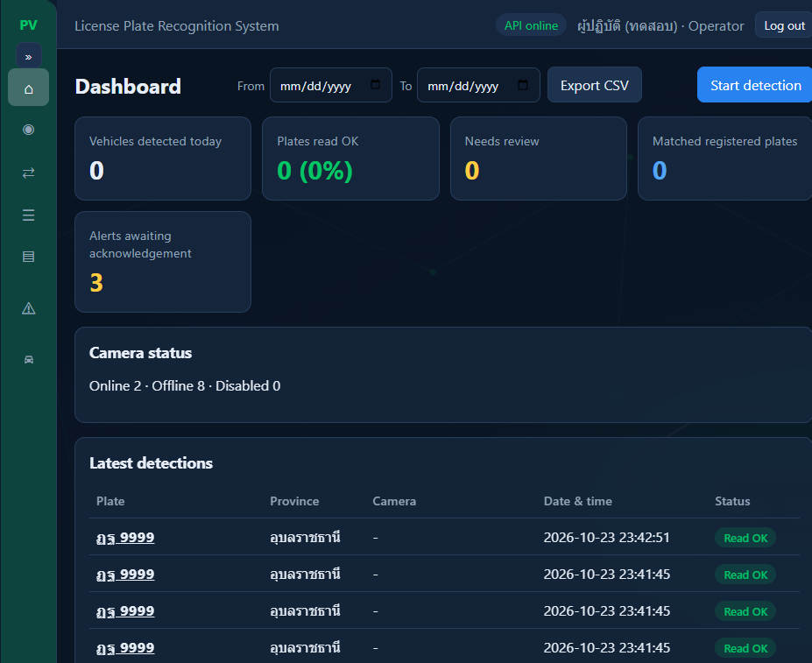Screen dimensions: 812x663
Task: Open the table rows sidebar icon
Action: click(x=29, y=257)
